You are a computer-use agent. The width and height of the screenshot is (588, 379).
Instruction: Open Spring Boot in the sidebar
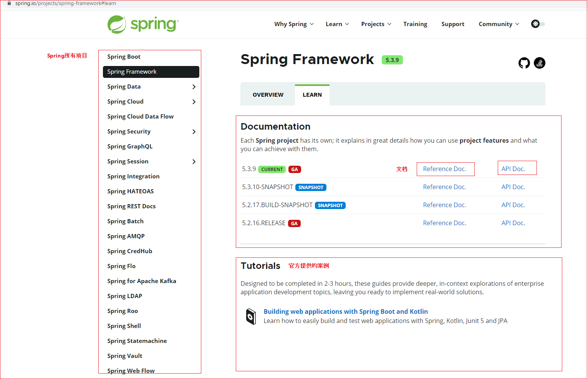click(x=124, y=57)
